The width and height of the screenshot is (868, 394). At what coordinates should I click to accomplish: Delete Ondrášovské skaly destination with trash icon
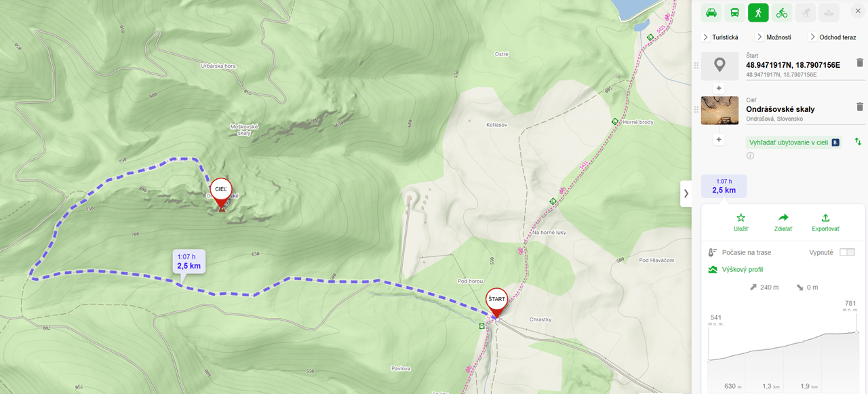[860, 107]
